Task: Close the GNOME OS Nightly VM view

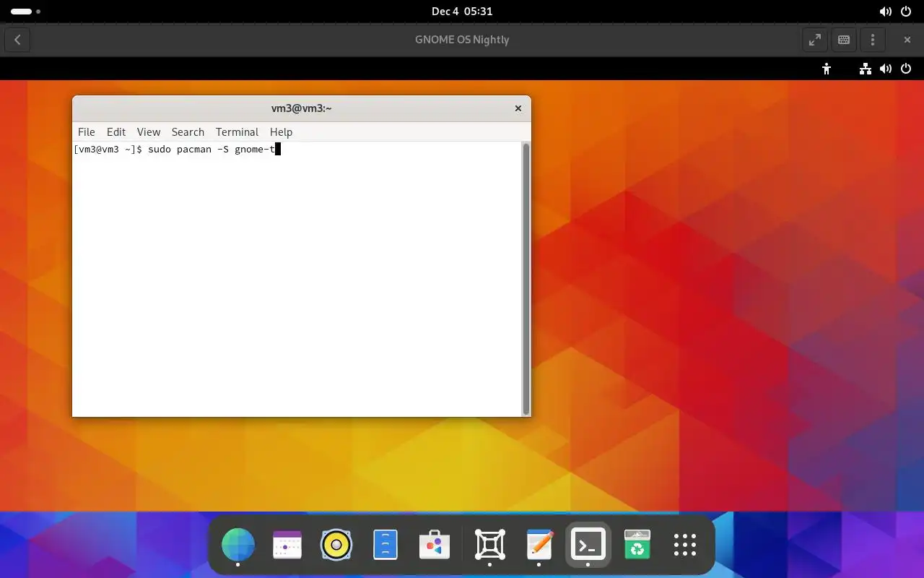Action: point(907,40)
